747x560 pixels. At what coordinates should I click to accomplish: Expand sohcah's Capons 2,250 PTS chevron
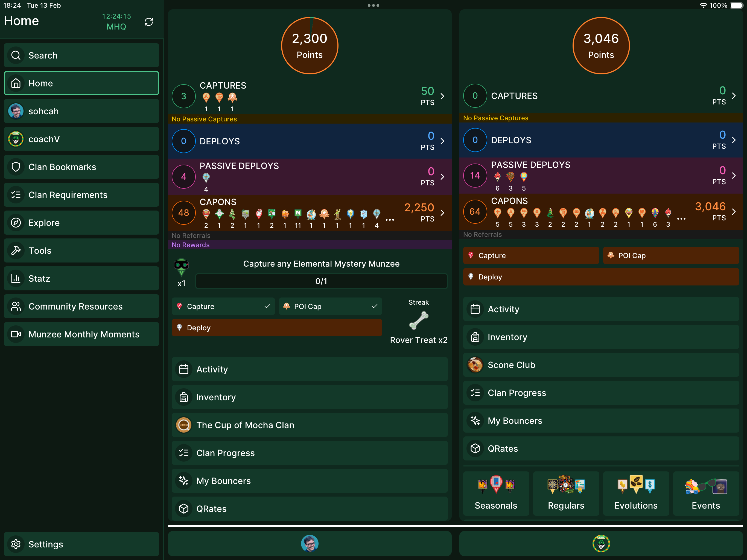click(x=442, y=213)
